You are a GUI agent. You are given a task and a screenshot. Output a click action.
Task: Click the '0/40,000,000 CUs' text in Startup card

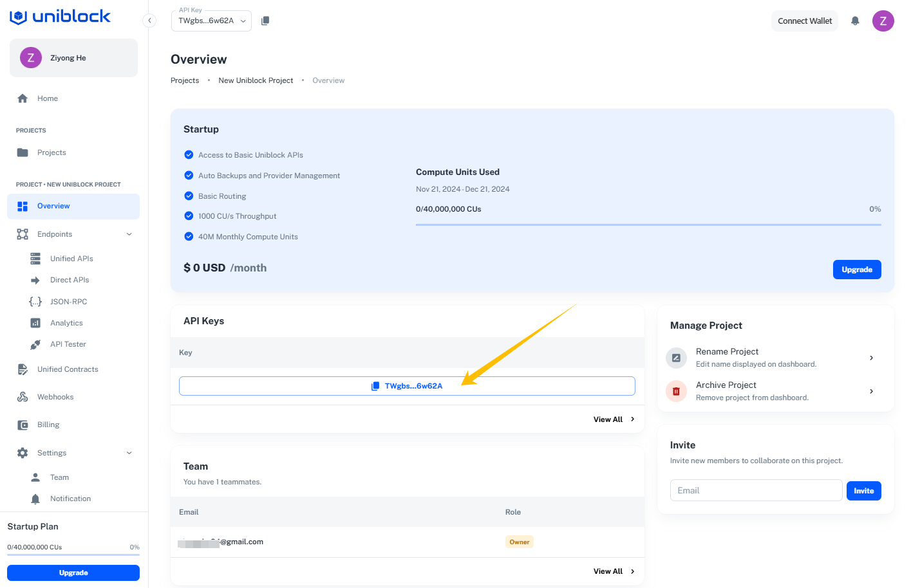pos(449,209)
